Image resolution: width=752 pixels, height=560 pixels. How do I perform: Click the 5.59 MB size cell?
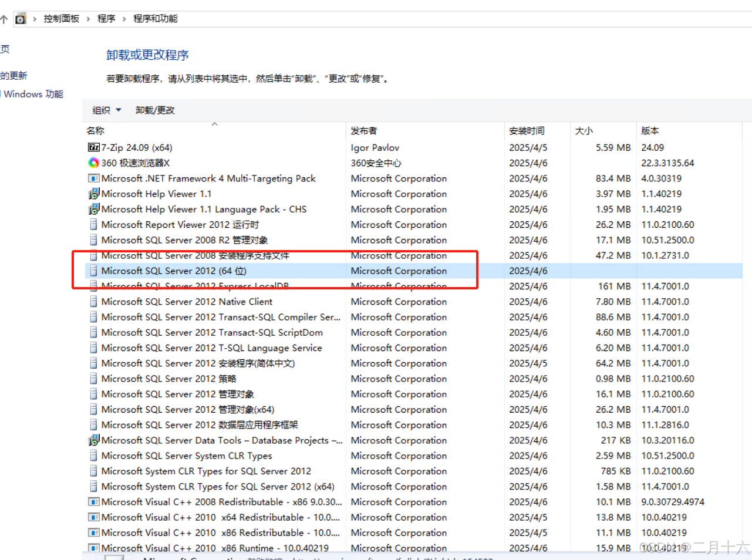coord(613,147)
